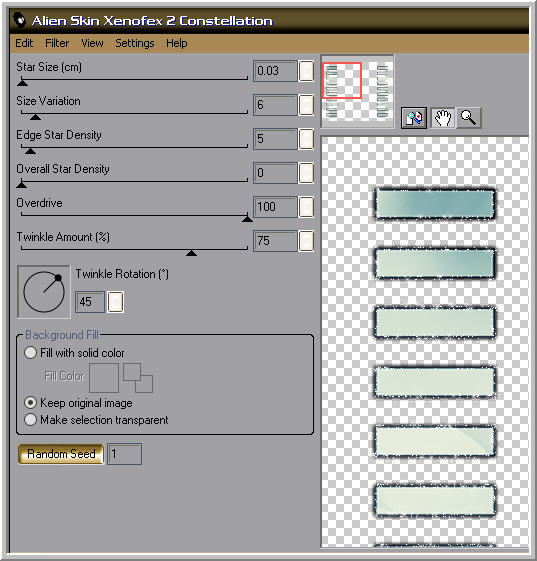537x561 pixels.
Task: Select Make selection transparent option
Action: [30, 420]
